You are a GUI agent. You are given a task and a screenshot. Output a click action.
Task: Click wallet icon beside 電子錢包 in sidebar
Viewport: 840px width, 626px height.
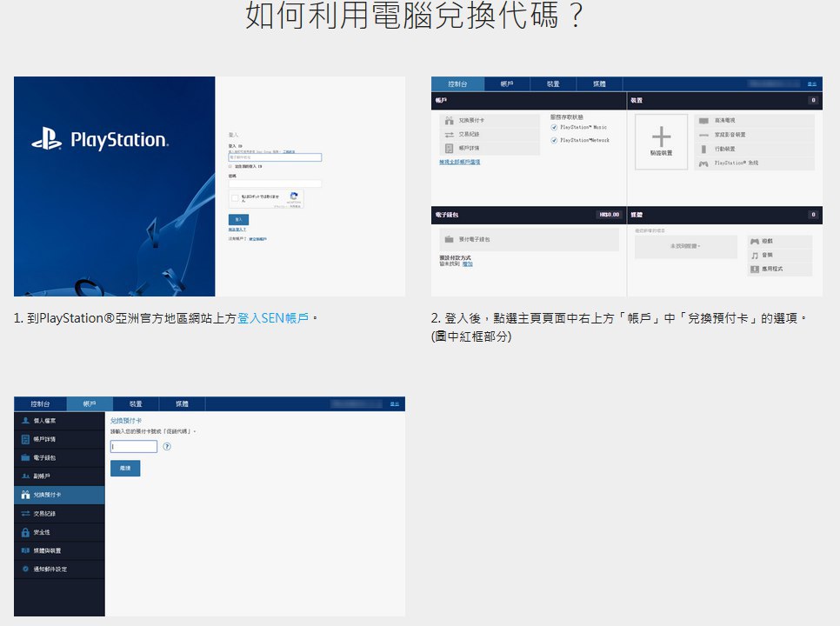tap(25, 457)
